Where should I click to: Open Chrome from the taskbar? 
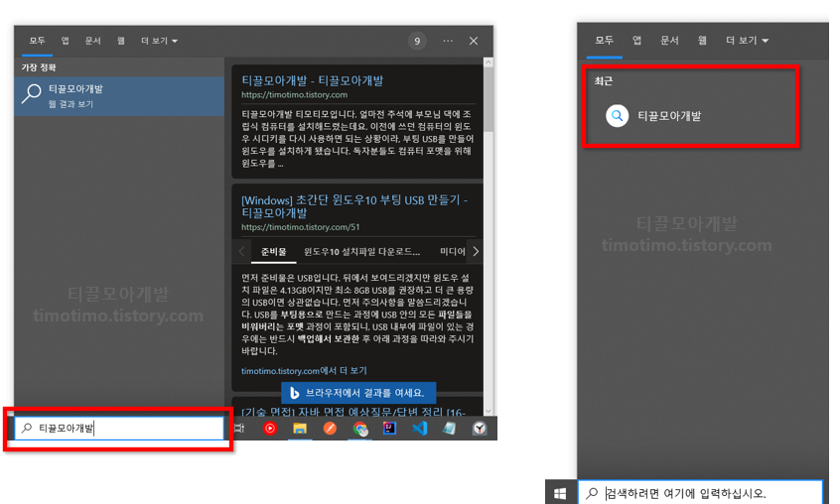click(x=360, y=428)
